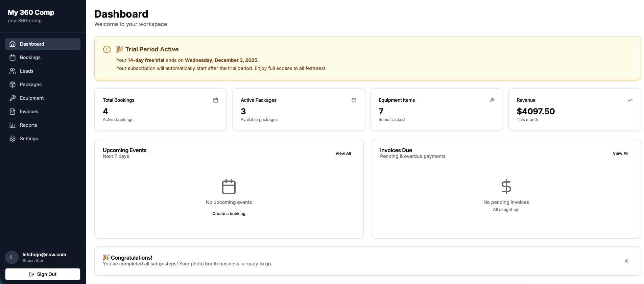Click the Reports bar chart icon in sidebar
This screenshot has width=644, height=284.
coord(13,125)
